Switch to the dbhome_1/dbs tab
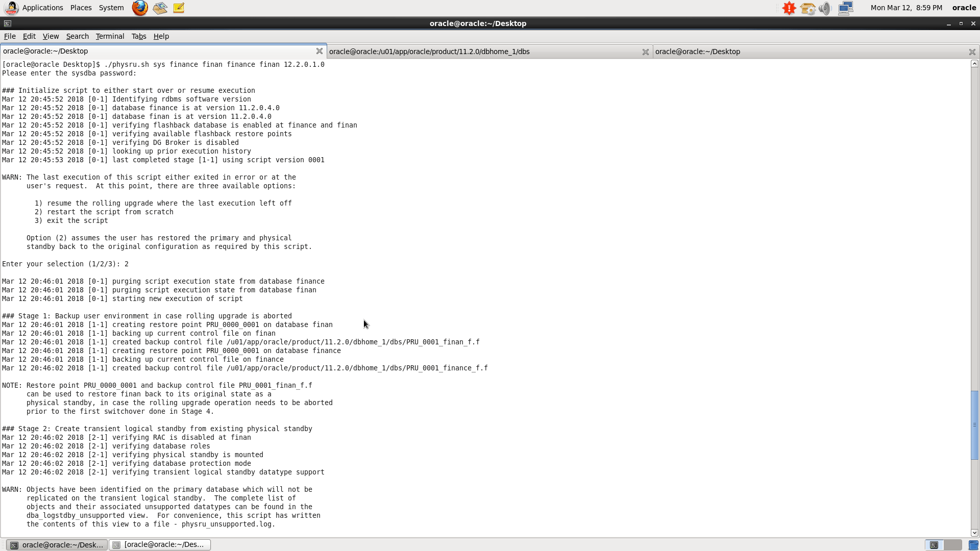Screen dimensions: 980x551 (x=429, y=52)
